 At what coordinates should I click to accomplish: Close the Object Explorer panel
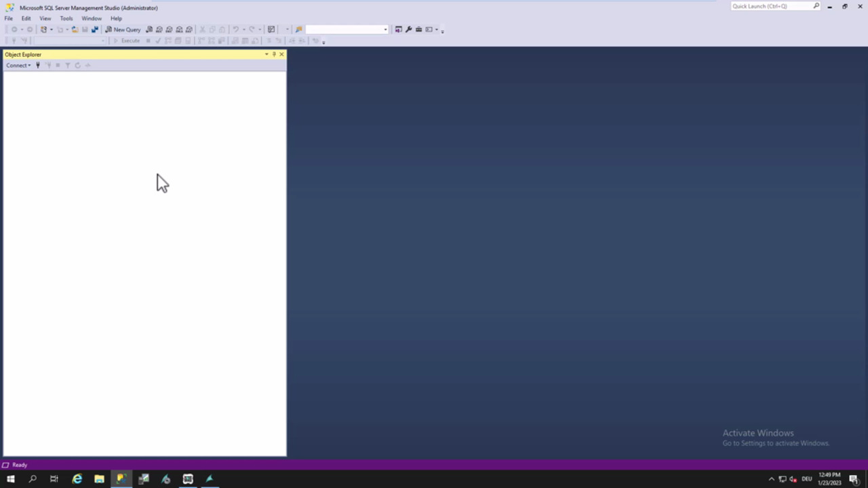281,54
